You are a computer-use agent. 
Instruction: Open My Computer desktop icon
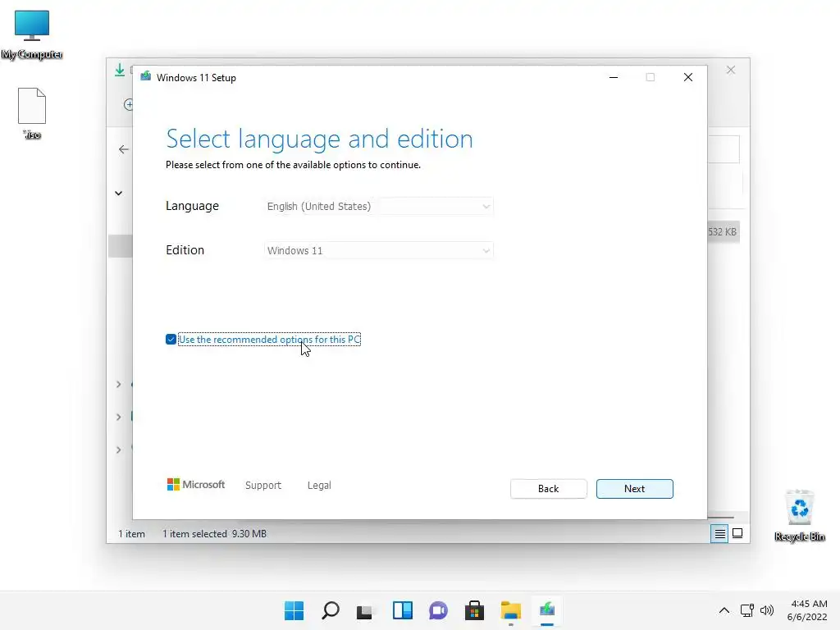(32, 34)
